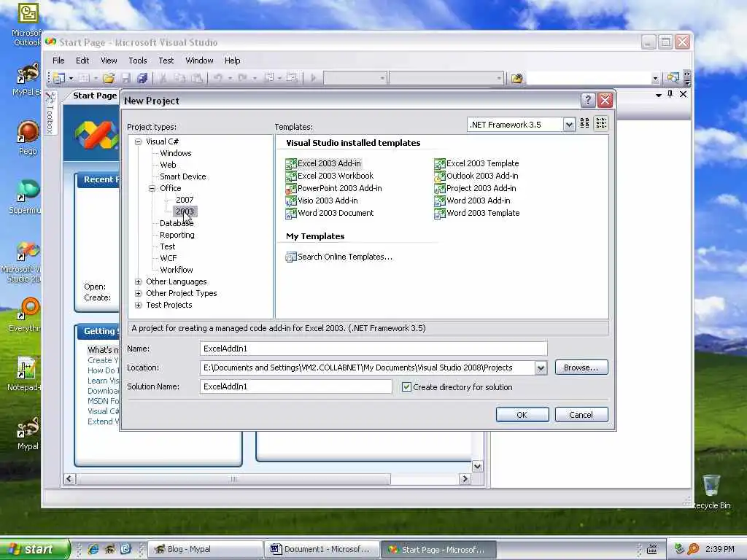This screenshot has width=747, height=560.
Task: Open the Start Page window position dropdown arrow
Action: pyautogui.click(x=659, y=95)
